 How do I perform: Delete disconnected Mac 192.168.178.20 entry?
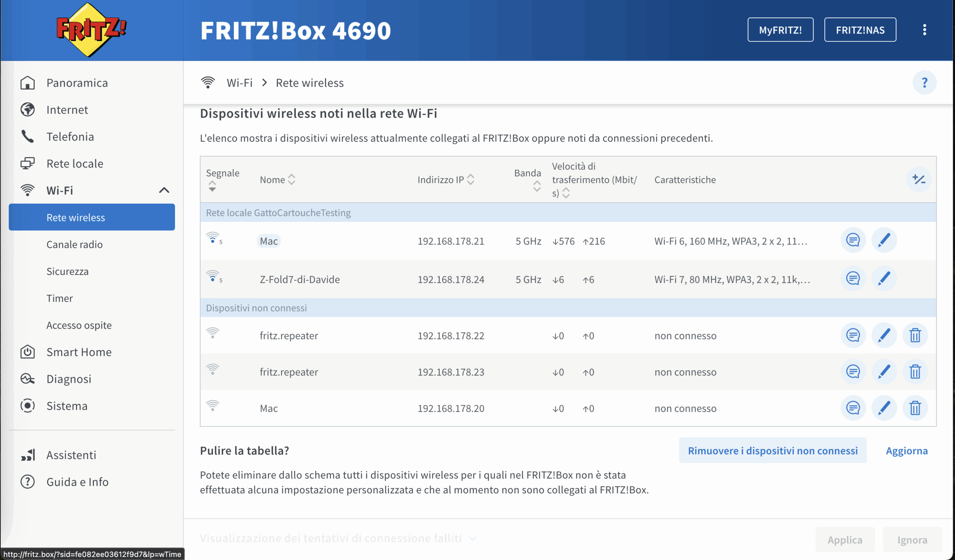coord(915,408)
